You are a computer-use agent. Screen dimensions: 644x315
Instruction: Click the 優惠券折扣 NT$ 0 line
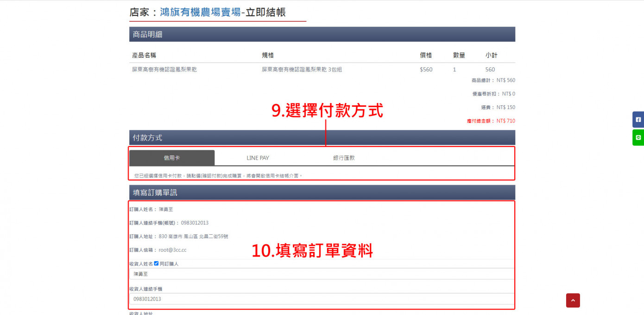point(494,94)
